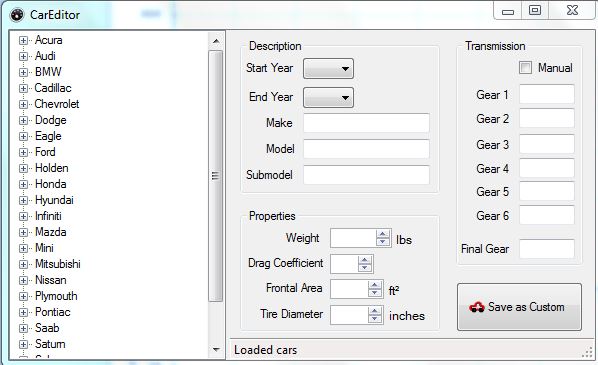Expand the BMW tree node
Screen dimensions: 598x365
pyautogui.click(x=23, y=72)
